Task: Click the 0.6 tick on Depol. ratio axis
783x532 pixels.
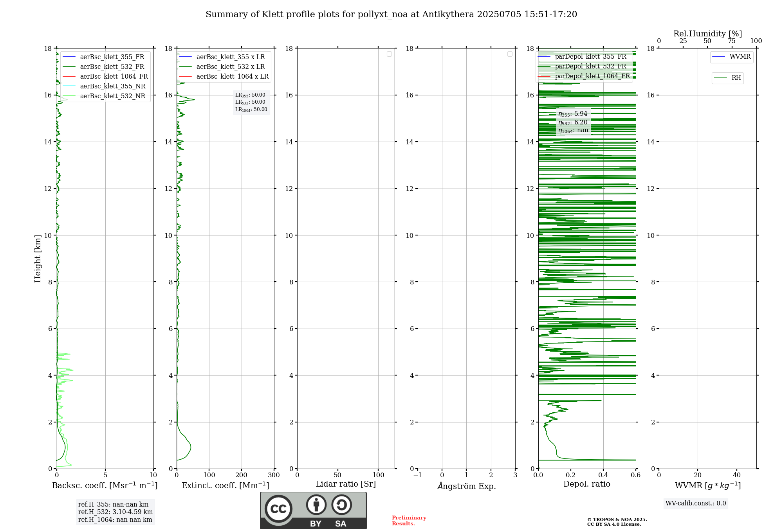Action: [x=636, y=475]
